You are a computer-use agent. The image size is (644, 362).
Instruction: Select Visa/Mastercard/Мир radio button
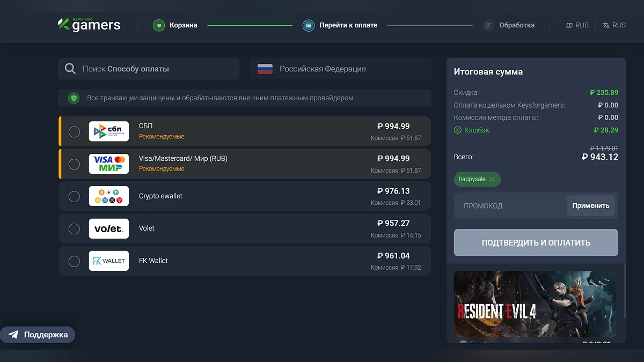[74, 164]
